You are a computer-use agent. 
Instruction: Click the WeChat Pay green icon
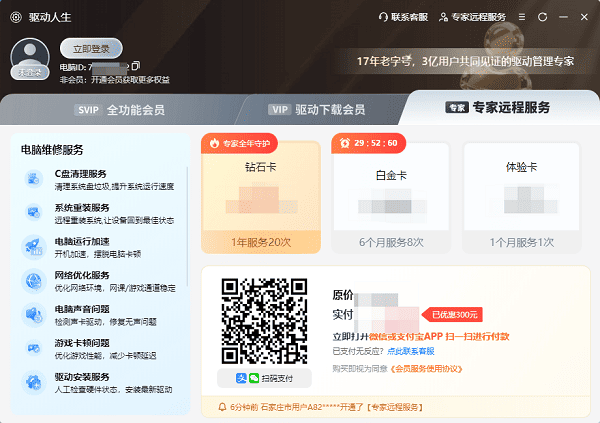point(254,378)
